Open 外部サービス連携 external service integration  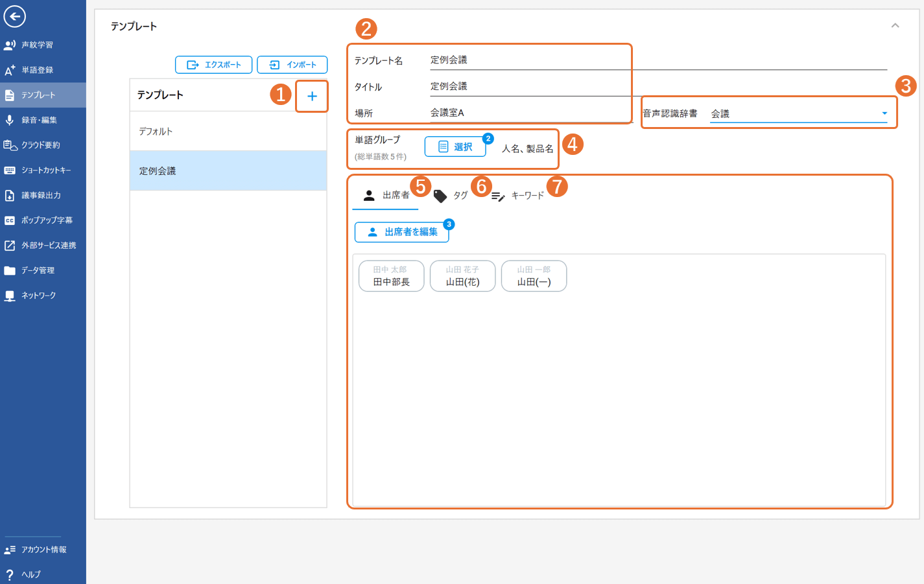click(x=48, y=246)
